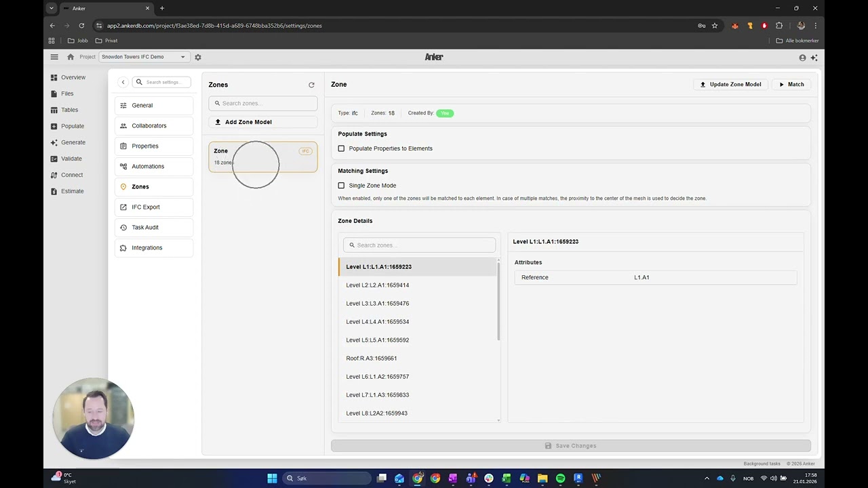Reload the browser page

(x=81, y=26)
